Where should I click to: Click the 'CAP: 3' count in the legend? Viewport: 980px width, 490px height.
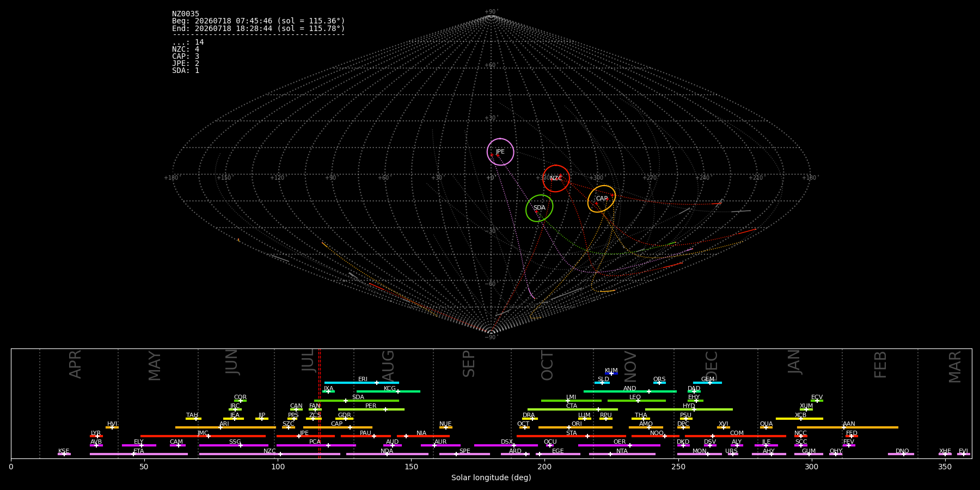point(186,57)
